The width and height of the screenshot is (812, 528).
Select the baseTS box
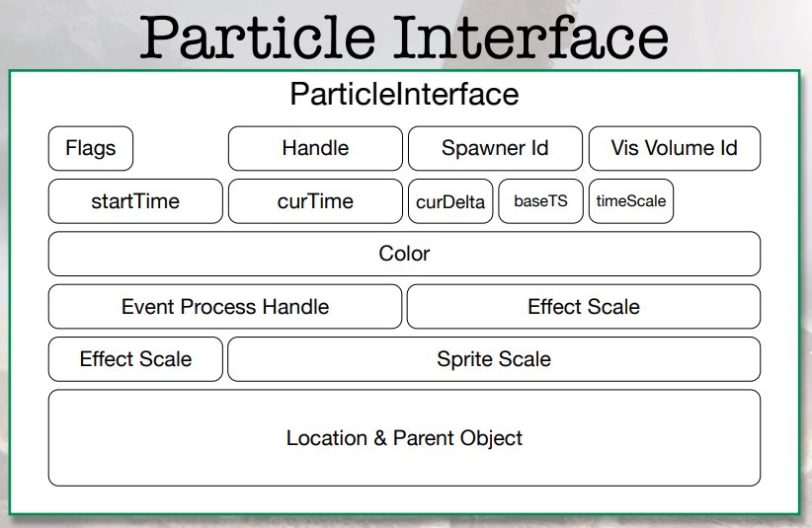(540, 201)
